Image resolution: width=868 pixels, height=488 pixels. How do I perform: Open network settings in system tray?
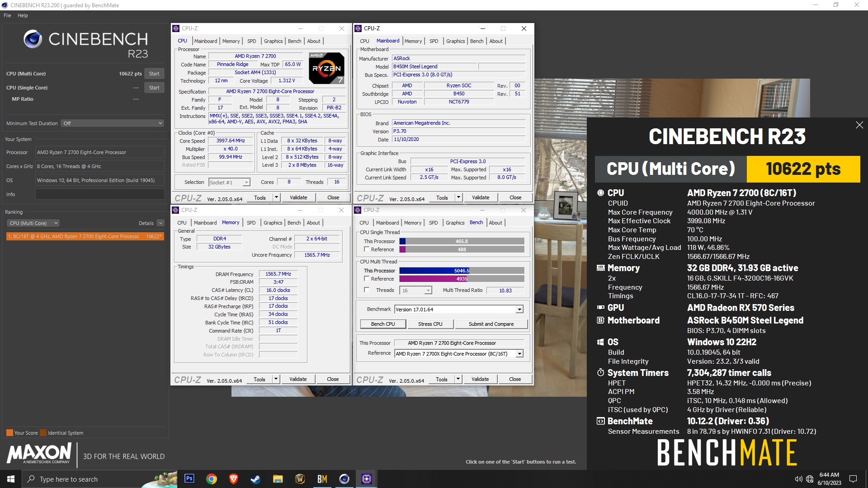(x=810, y=479)
